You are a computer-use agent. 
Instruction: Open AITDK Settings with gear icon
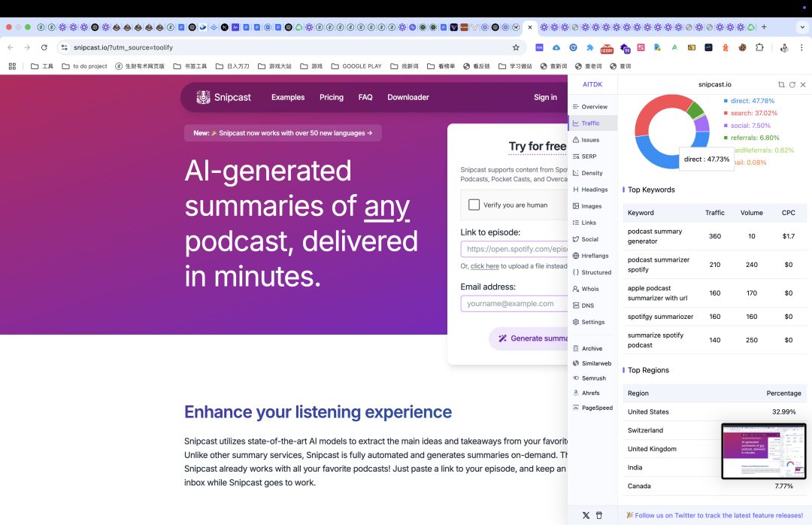click(x=589, y=323)
